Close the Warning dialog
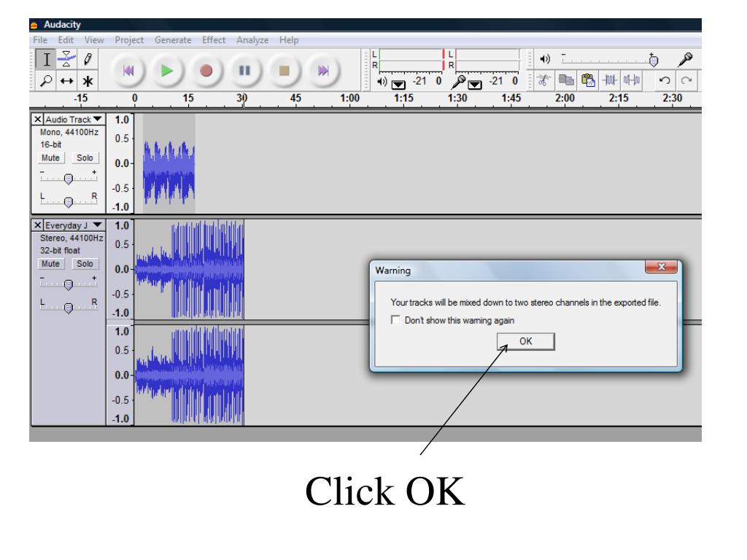 [x=661, y=267]
